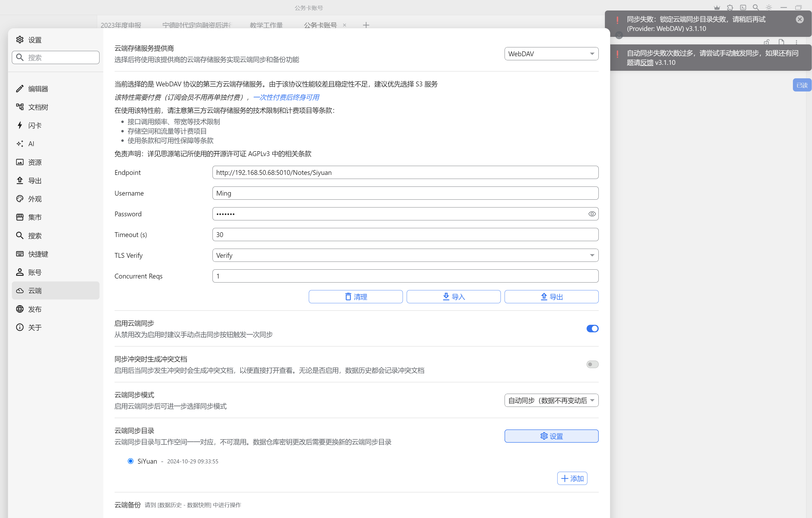This screenshot has width=812, height=518.
Task: Open the AI settings section
Action: tap(31, 144)
